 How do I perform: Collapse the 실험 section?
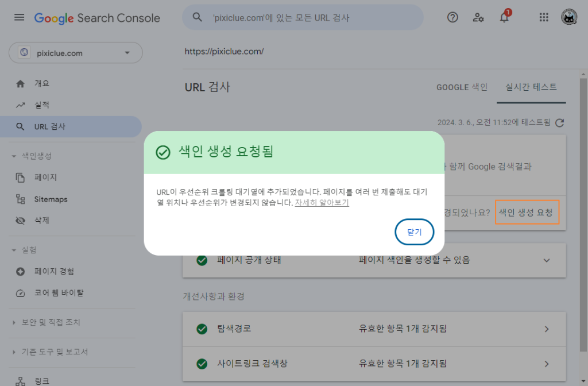[14, 250]
